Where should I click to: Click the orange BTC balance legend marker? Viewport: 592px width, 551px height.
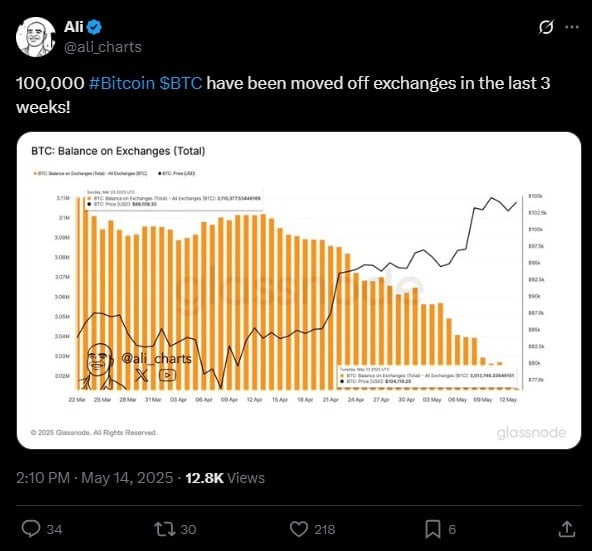point(35,173)
